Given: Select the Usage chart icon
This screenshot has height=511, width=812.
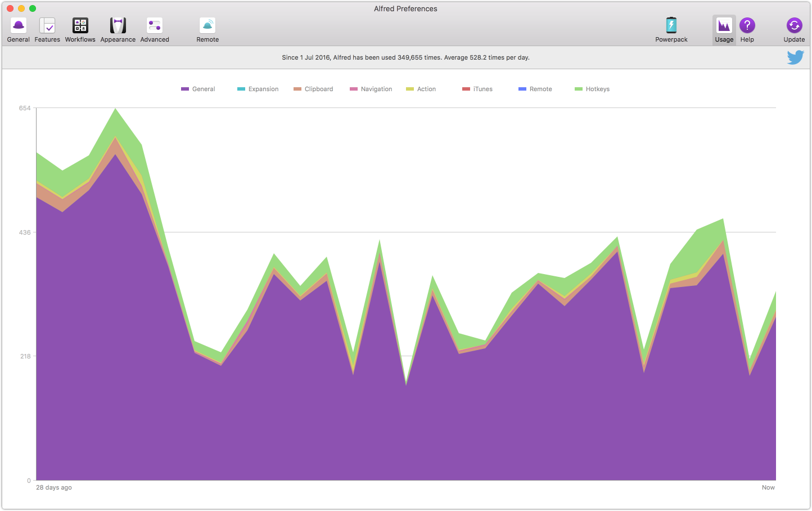Looking at the screenshot, I should pyautogui.click(x=724, y=25).
